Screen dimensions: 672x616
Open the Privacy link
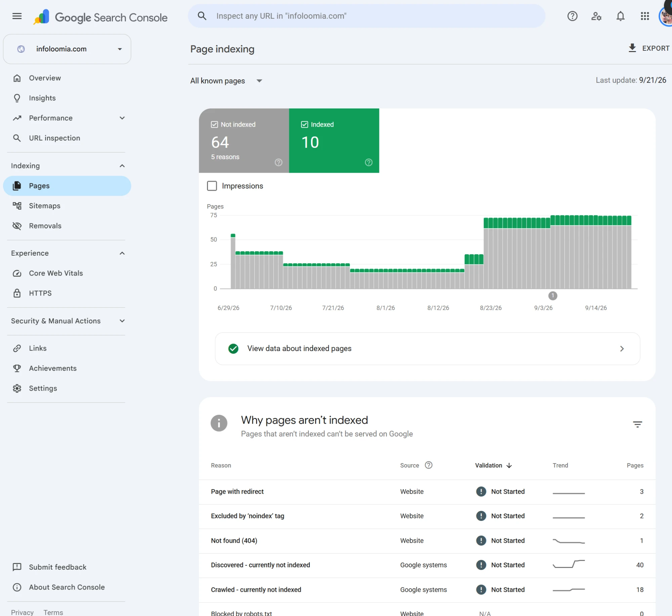point(22,612)
